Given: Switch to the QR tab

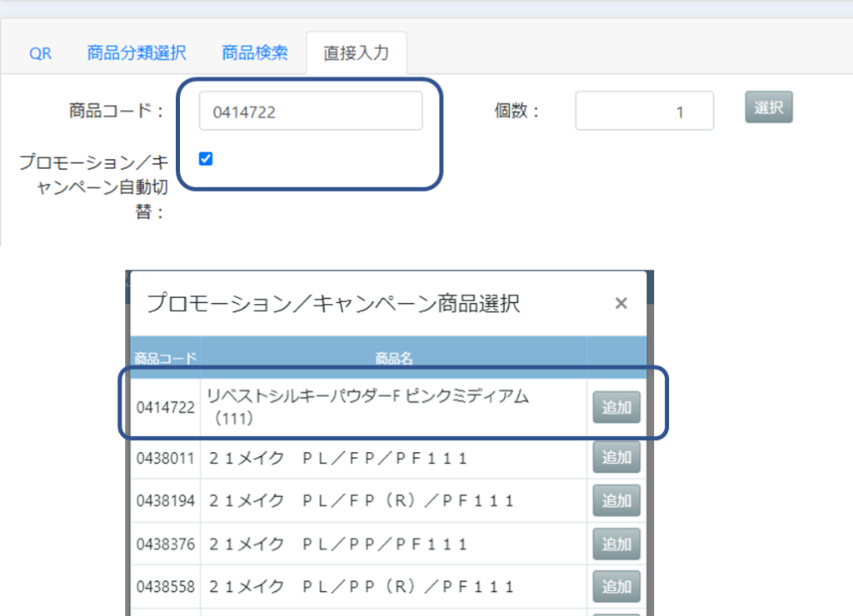Looking at the screenshot, I should [40, 53].
